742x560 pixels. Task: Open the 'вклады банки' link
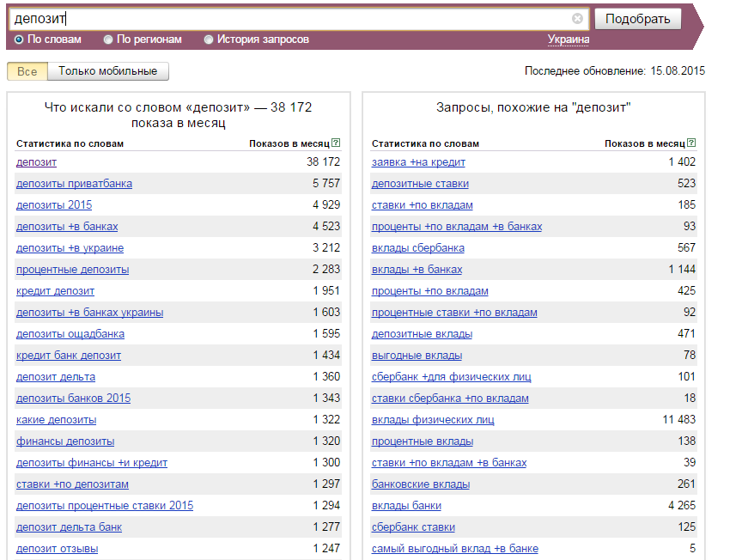[406, 506]
